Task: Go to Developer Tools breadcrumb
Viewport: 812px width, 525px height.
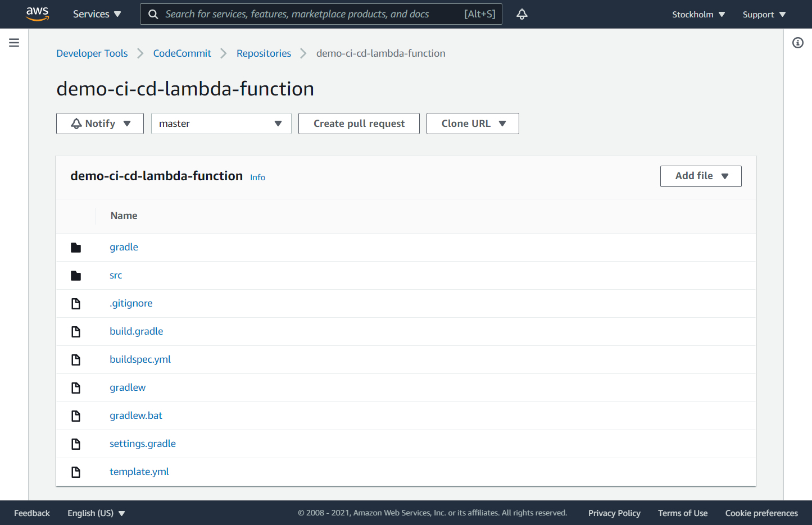Action: 92,53
